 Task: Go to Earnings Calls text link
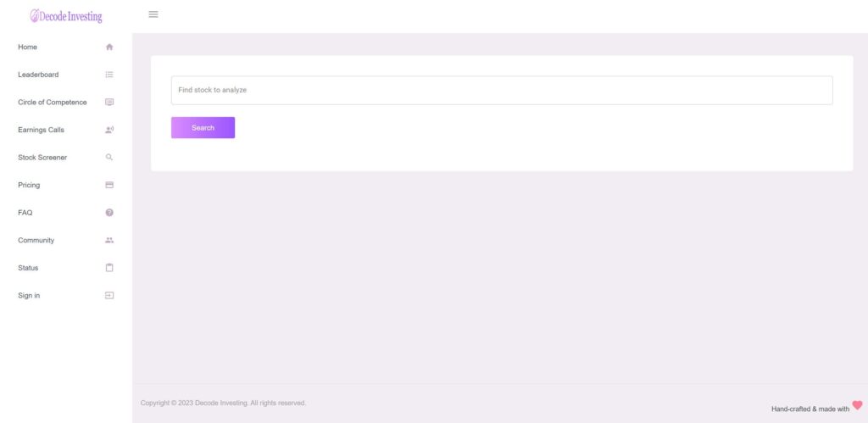41,130
